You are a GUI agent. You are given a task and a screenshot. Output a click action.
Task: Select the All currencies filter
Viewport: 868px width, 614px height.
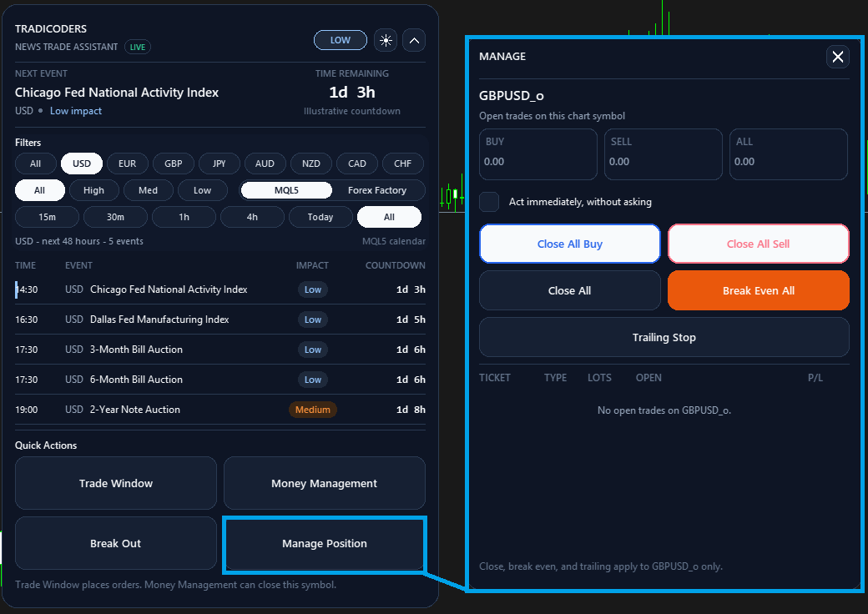[35, 164]
